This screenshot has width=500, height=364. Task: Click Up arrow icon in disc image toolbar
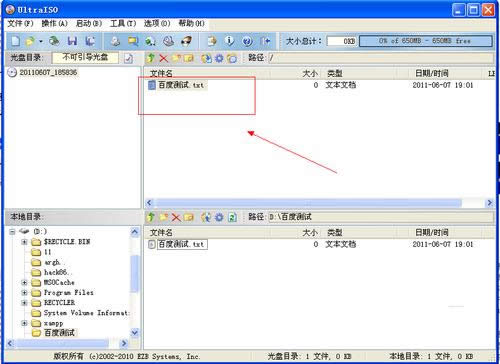click(x=151, y=58)
